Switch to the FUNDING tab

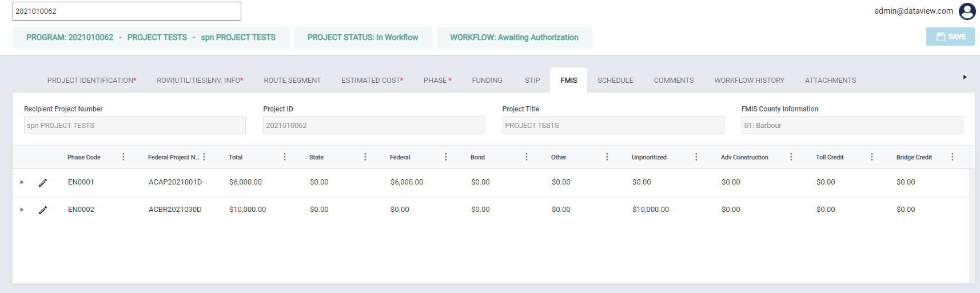tap(487, 81)
